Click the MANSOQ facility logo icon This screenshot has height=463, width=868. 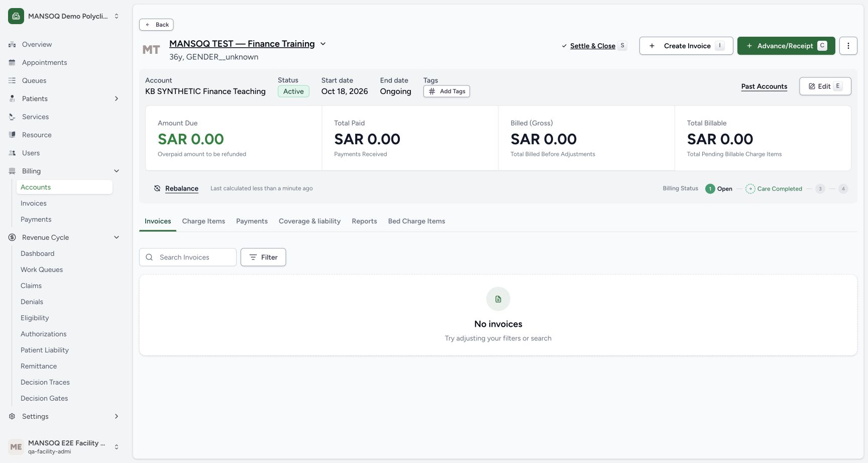click(16, 16)
